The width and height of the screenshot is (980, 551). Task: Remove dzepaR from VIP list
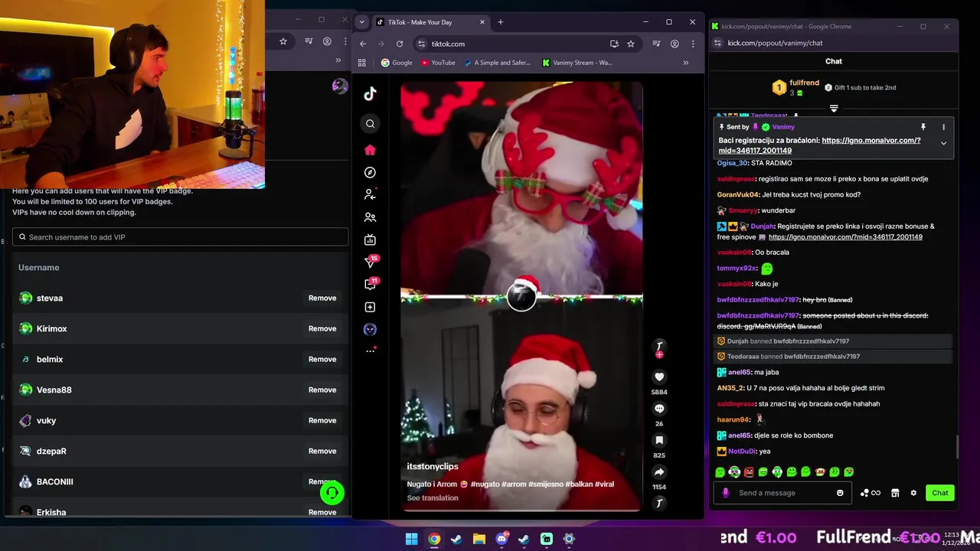coord(322,451)
